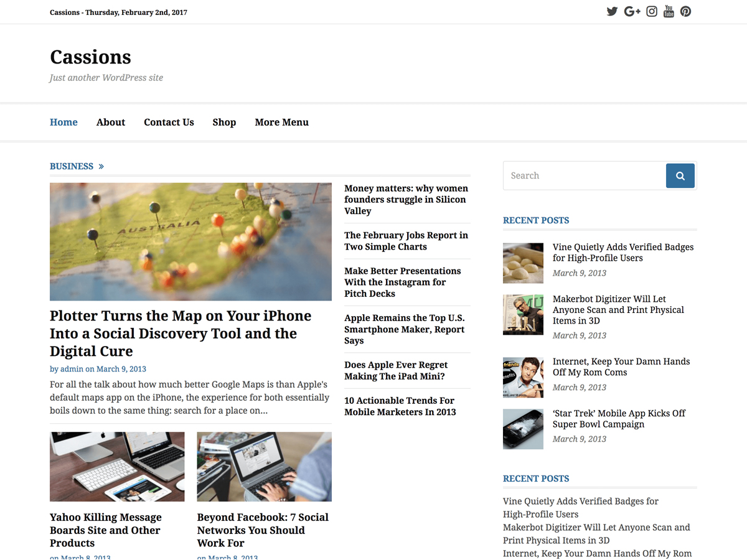Viewport: 747px width, 560px height.
Task: Select Shop from the navigation menu
Action: 224,122
